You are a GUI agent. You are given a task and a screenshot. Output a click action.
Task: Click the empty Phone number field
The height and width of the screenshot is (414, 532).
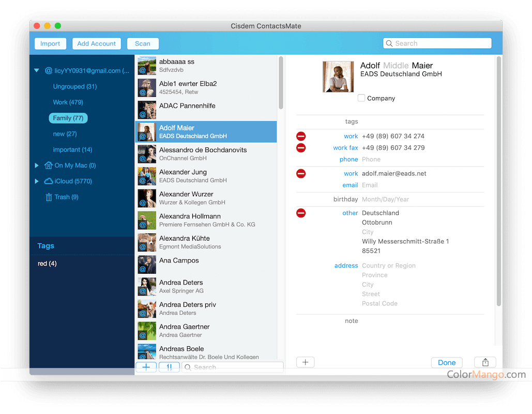click(371, 159)
